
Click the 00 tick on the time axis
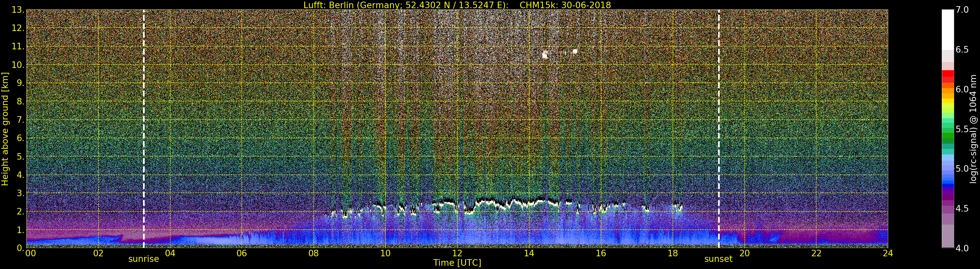point(30,253)
